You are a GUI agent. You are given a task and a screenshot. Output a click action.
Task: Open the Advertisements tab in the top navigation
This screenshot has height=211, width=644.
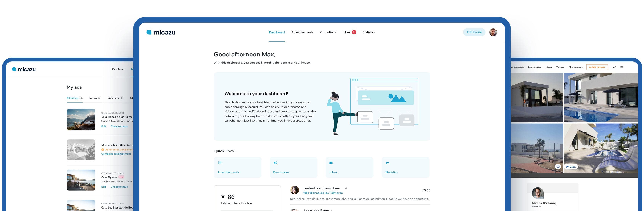(x=302, y=32)
